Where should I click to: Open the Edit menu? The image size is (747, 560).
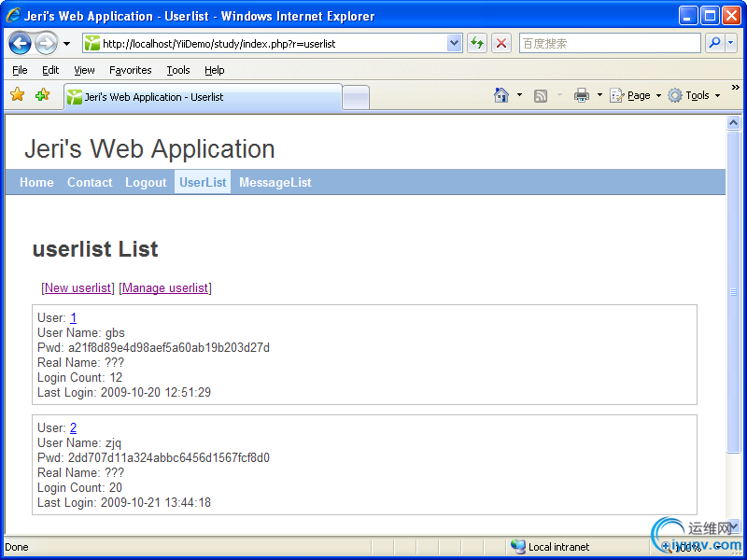click(x=50, y=70)
